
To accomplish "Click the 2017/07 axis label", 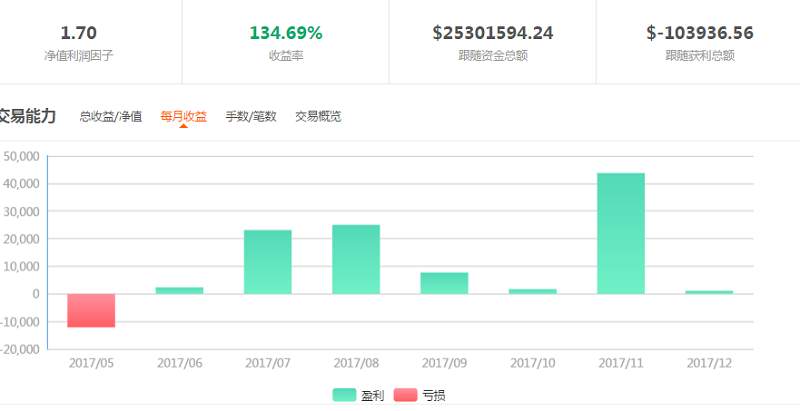I will coord(268,363).
